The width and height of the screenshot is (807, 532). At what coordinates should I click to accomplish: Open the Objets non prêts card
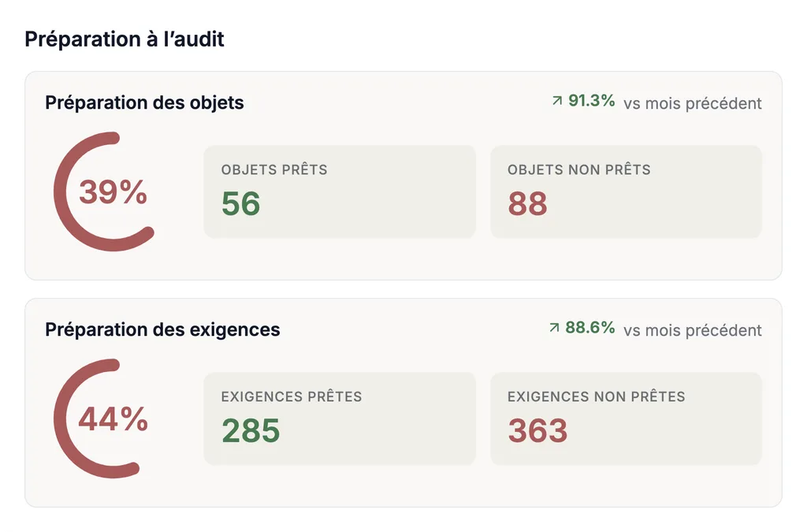626,192
